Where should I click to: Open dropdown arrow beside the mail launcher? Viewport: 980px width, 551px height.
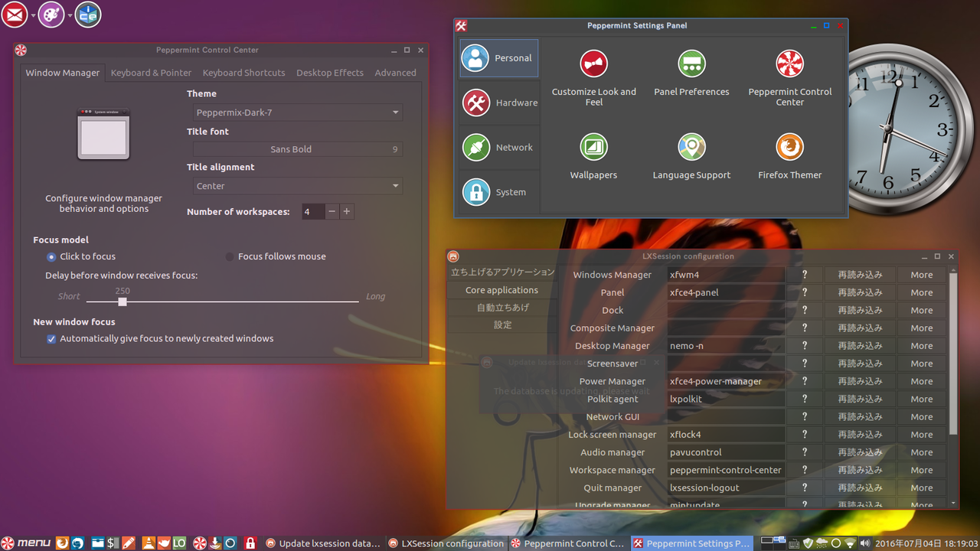pos(33,15)
